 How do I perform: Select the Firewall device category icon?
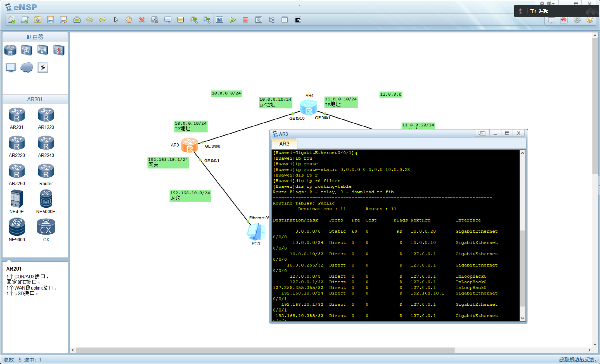tap(59, 50)
